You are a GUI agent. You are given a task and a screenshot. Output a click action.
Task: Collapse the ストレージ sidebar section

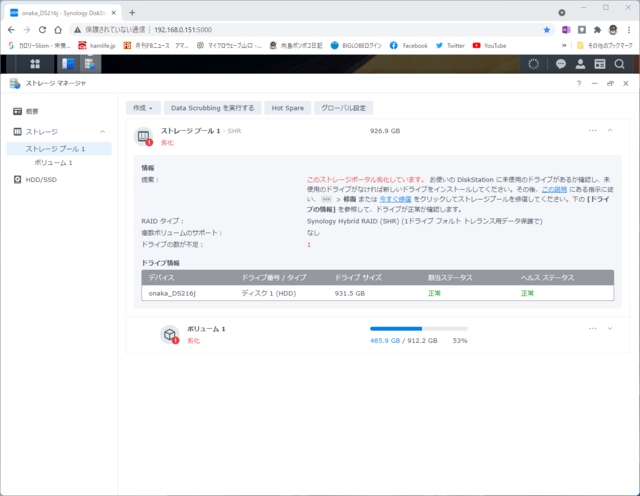pos(102,131)
